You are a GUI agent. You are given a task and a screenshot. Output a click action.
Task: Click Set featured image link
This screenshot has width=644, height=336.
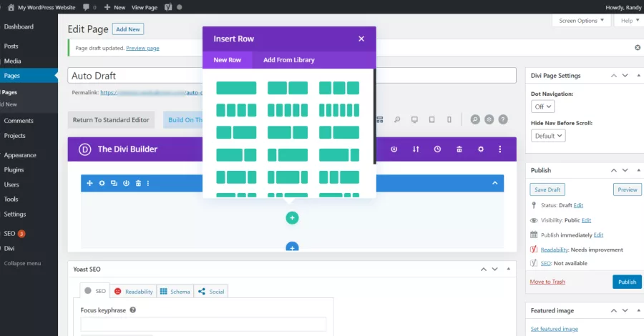click(554, 329)
